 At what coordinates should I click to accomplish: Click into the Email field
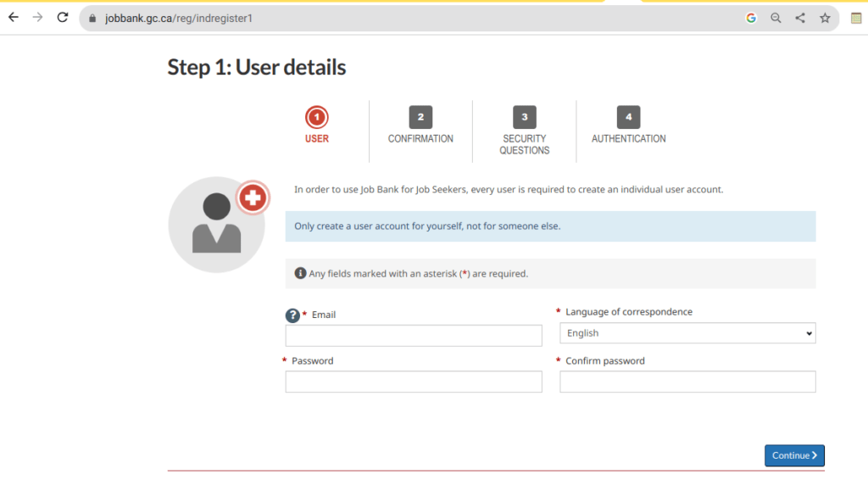pos(414,336)
